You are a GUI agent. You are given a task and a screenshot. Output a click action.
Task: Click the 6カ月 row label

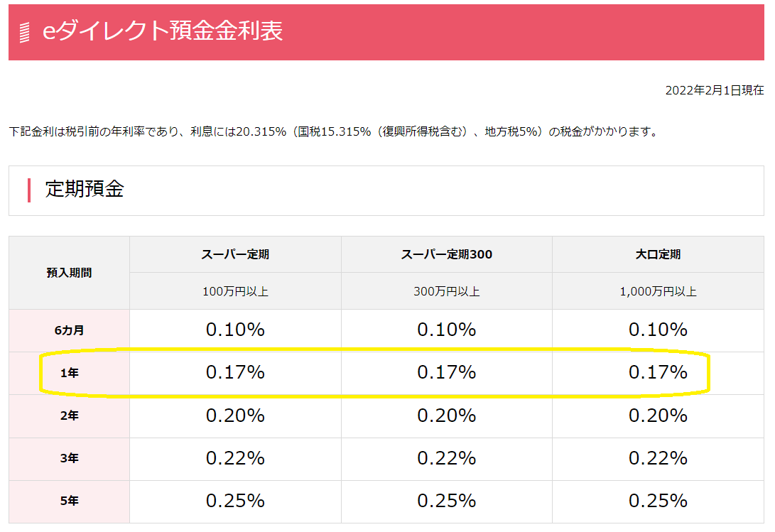(x=69, y=330)
